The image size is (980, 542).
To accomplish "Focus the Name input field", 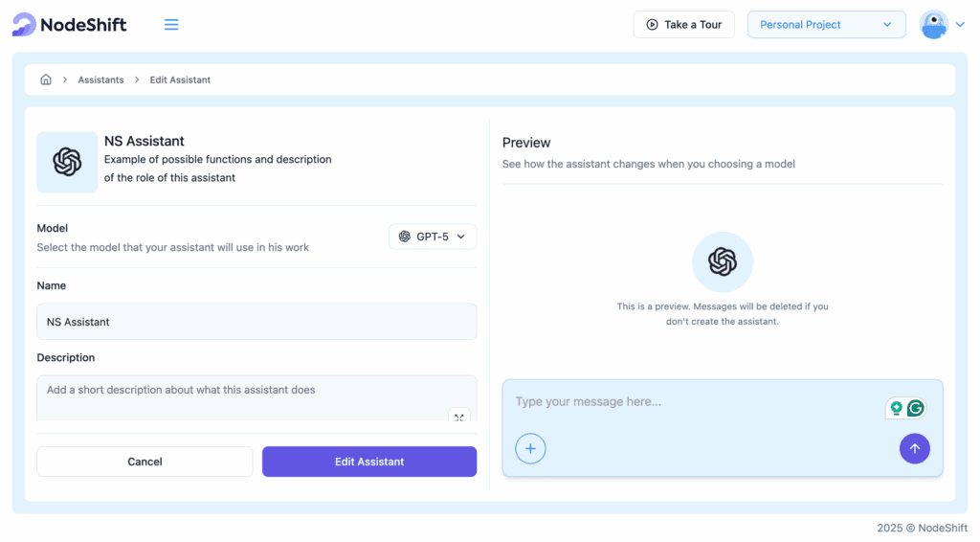I will [x=256, y=322].
